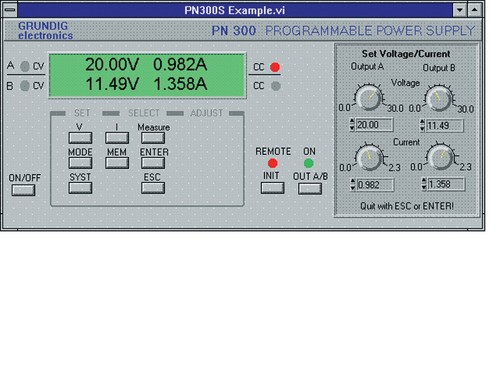Select the Output B current field 1.358
Viewport: 500px width, 375px height.
click(x=446, y=184)
